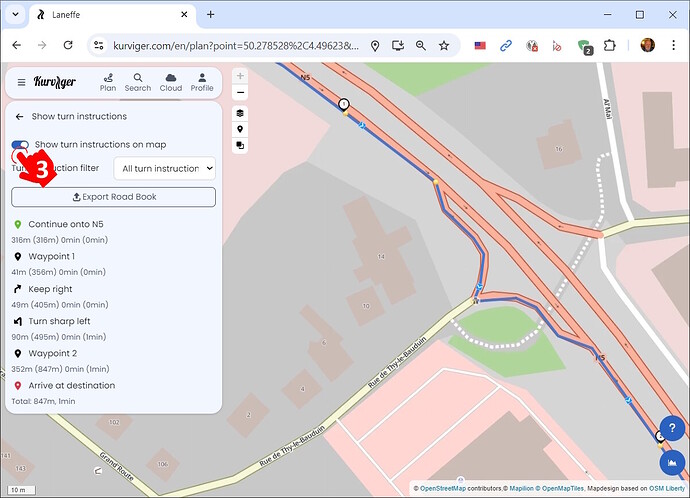The height and width of the screenshot is (498, 690).
Task: Click the Cloud icon in header
Action: (x=170, y=82)
